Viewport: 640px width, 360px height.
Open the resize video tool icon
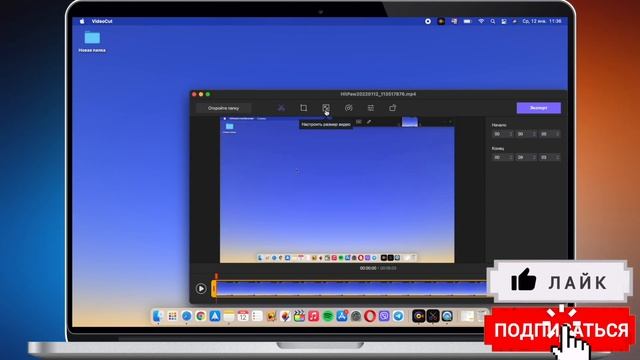[x=325, y=108]
